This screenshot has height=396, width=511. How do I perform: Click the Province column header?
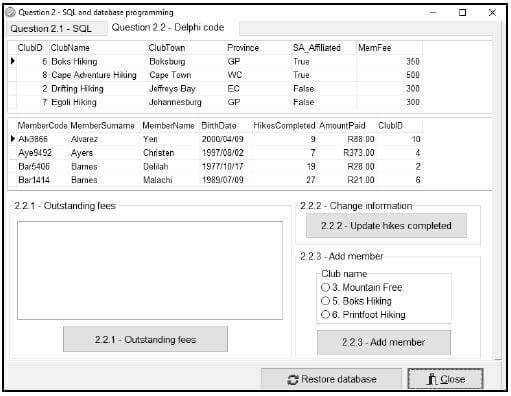pyautogui.click(x=258, y=48)
